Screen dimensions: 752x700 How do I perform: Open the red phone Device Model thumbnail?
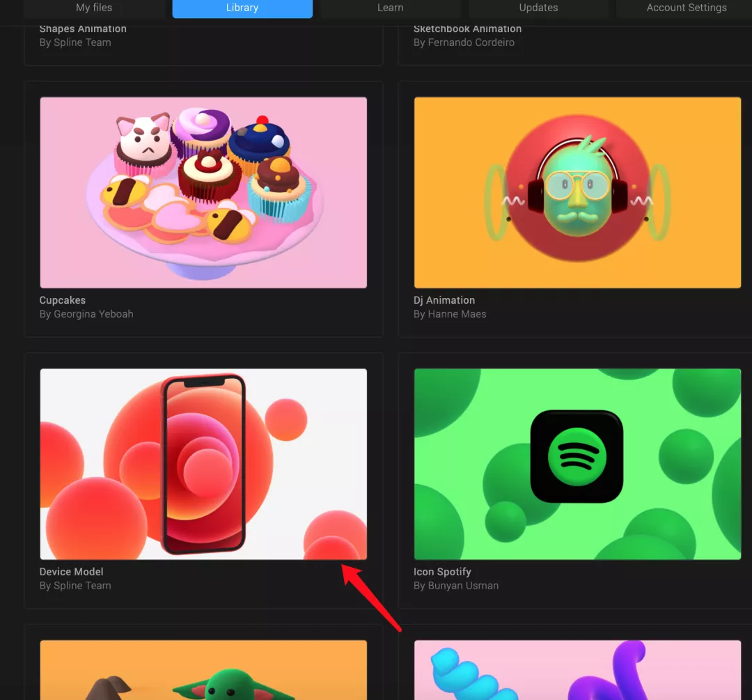[x=203, y=464]
